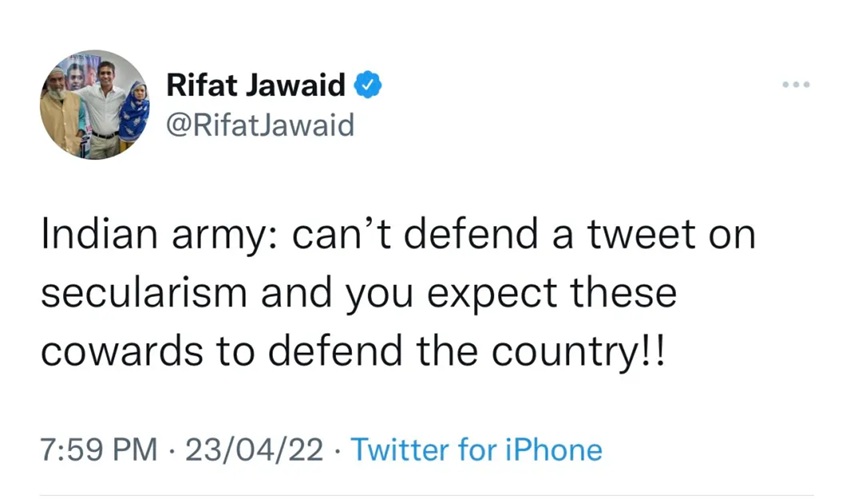Click the 7:59 PM timestamp
Screen dimensions: 854x499
pos(98,450)
